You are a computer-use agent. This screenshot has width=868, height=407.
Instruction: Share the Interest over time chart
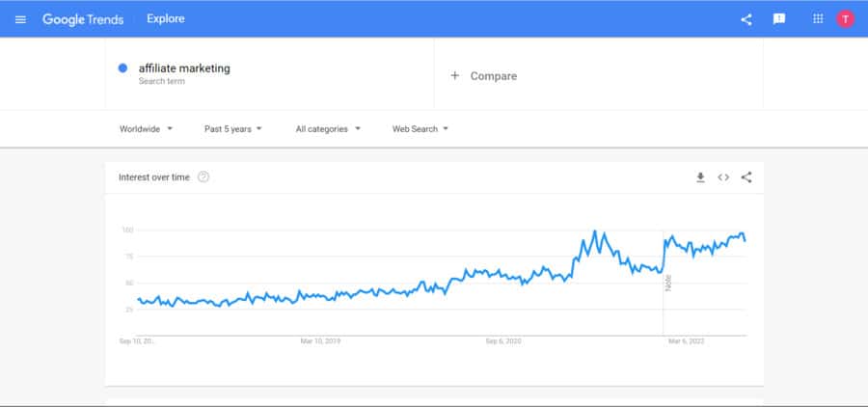coord(746,177)
